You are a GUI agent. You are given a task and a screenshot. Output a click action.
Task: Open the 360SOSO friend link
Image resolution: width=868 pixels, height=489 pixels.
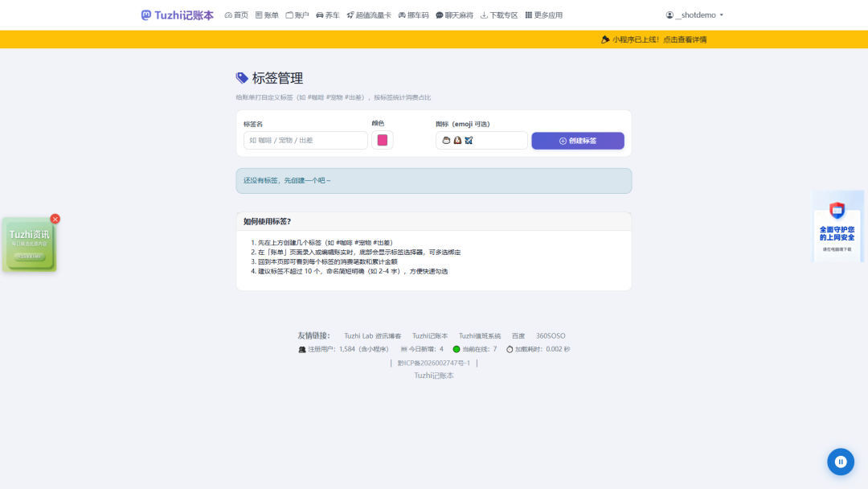tap(551, 335)
